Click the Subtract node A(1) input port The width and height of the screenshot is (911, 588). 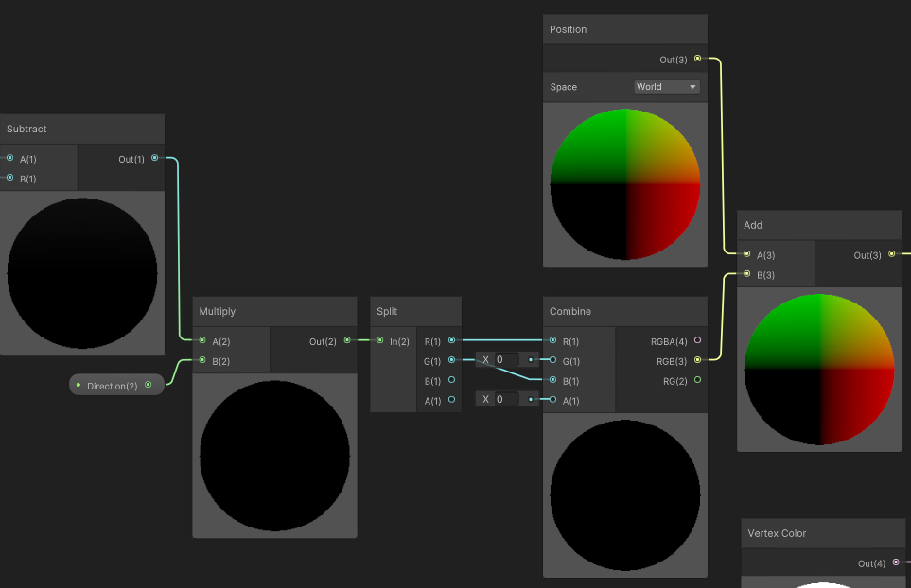[x=9, y=158]
